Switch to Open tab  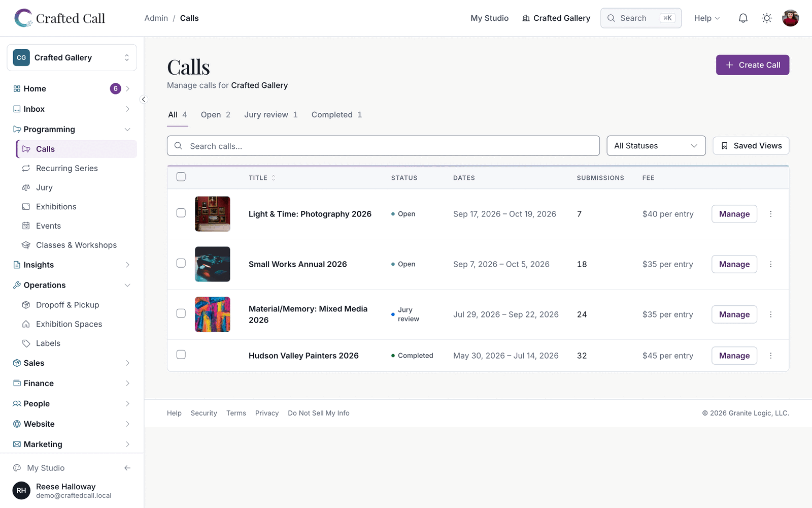tap(216, 115)
